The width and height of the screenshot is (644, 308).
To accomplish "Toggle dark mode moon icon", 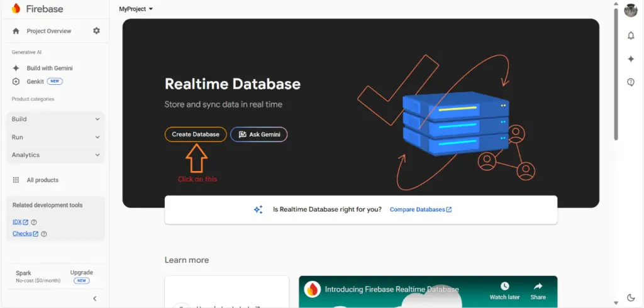I will tap(631, 297).
